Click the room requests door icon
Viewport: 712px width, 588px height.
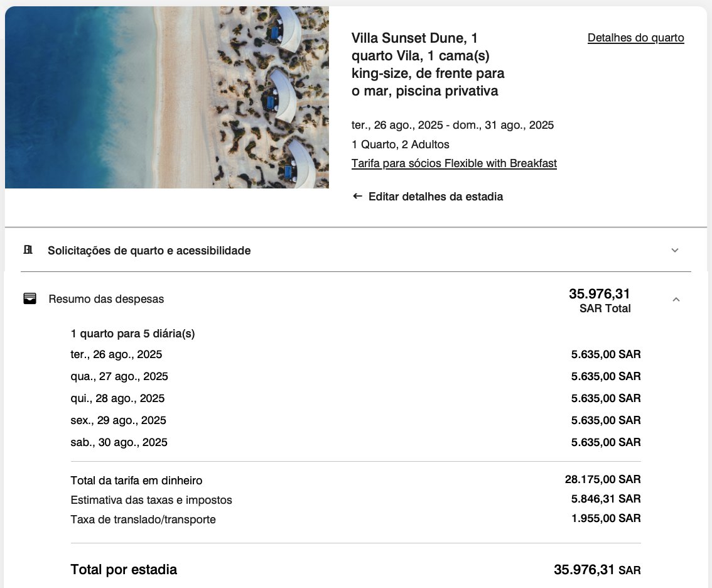28,250
